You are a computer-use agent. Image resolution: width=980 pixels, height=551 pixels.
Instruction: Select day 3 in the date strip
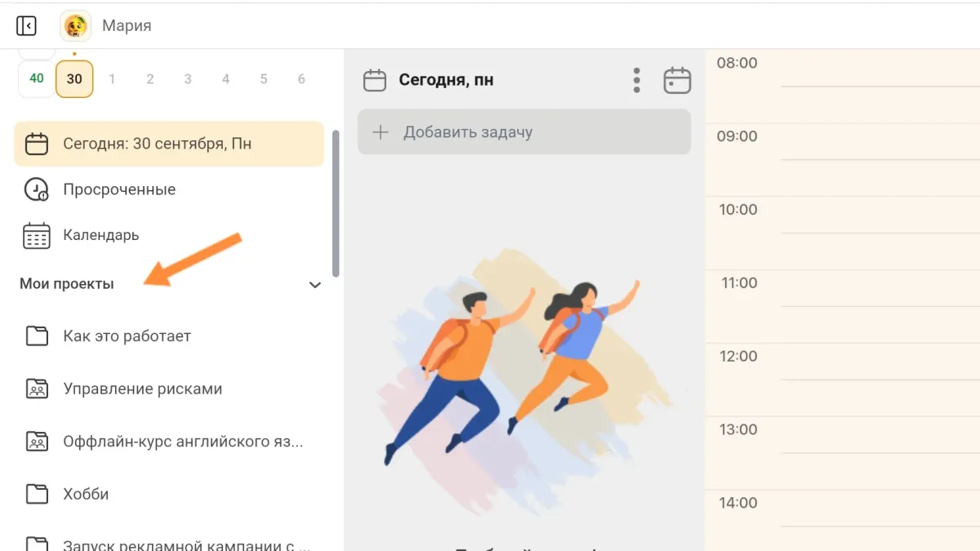pos(188,79)
